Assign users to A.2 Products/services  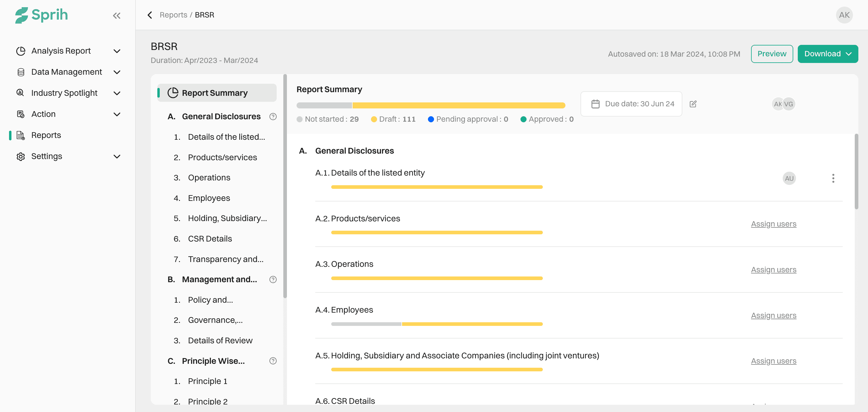(x=773, y=224)
